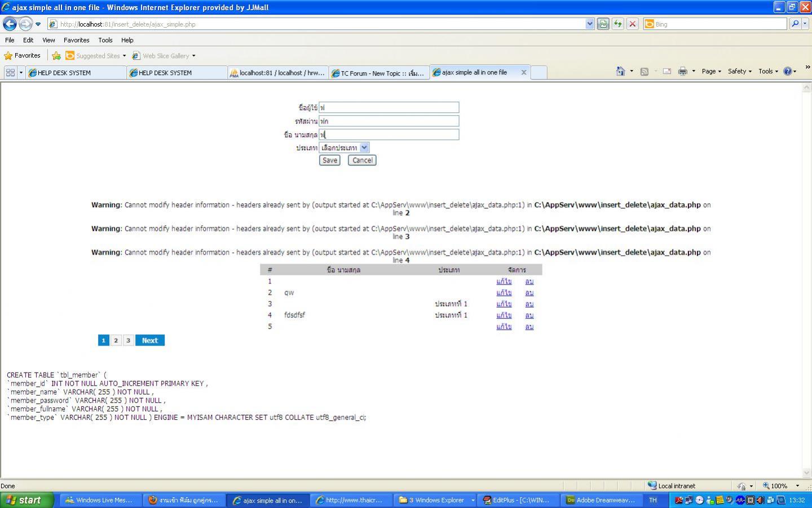Expand the address bar history dropdown
Image resolution: width=812 pixels, height=508 pixels.
[x=590, y=24]
